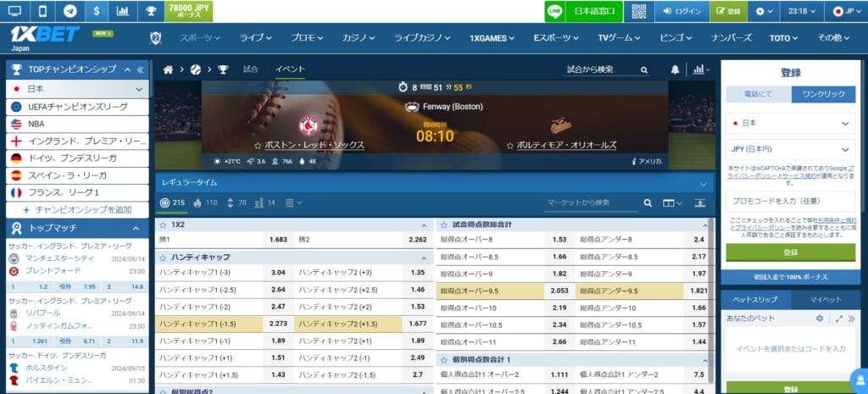Expand bet slip with diagonal arrows icon
The image size is (868, 394).
click(x=838, y=319)
